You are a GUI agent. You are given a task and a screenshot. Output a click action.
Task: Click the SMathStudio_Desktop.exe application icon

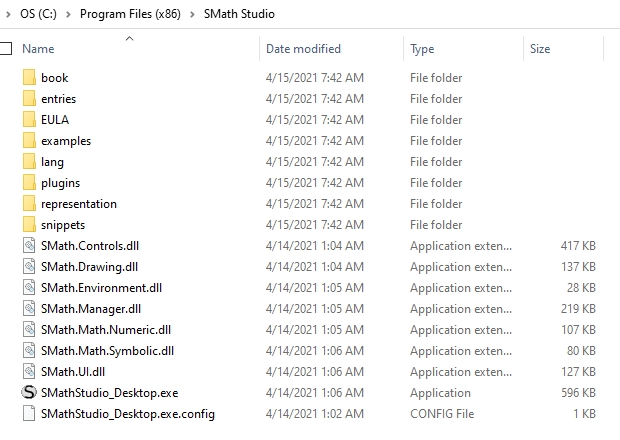(x=28, y=393)
